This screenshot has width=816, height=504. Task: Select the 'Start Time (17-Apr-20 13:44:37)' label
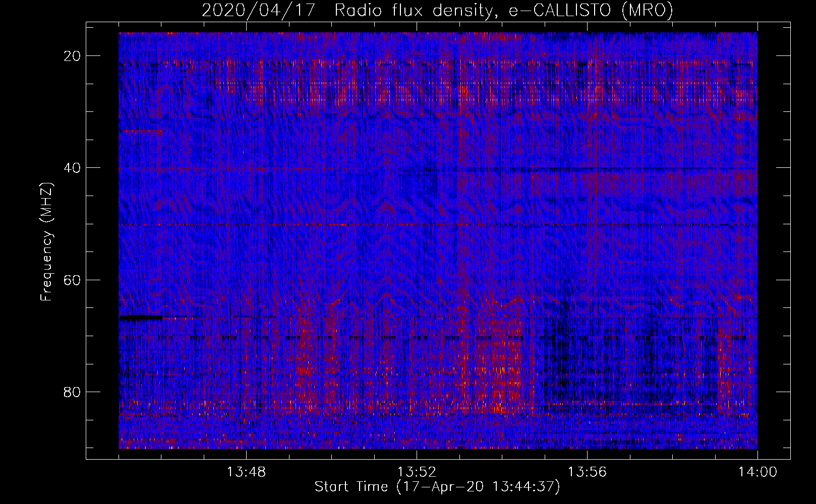pos(437,487)
